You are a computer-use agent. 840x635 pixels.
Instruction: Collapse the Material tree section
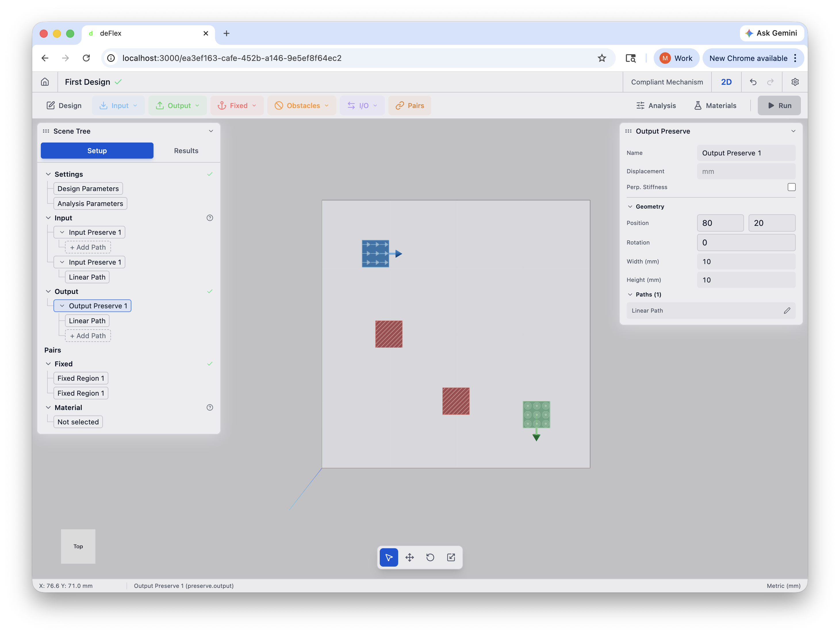click(x=48, y=407)
